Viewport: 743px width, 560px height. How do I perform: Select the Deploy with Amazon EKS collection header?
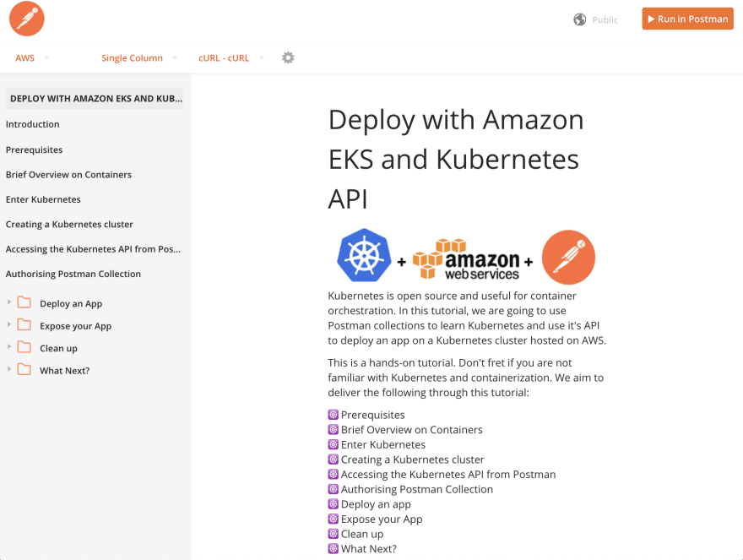point(95,99)
